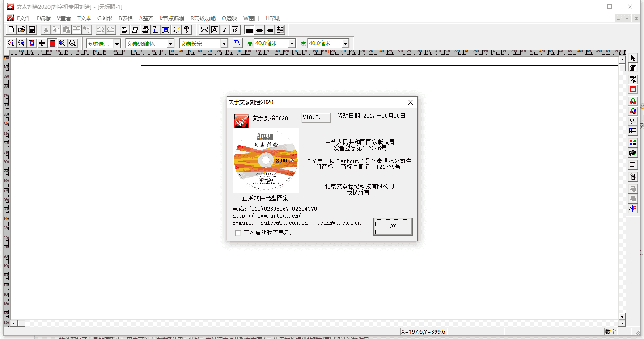Open the 文泰98简体 font dropdown

(x=170, y=44)
